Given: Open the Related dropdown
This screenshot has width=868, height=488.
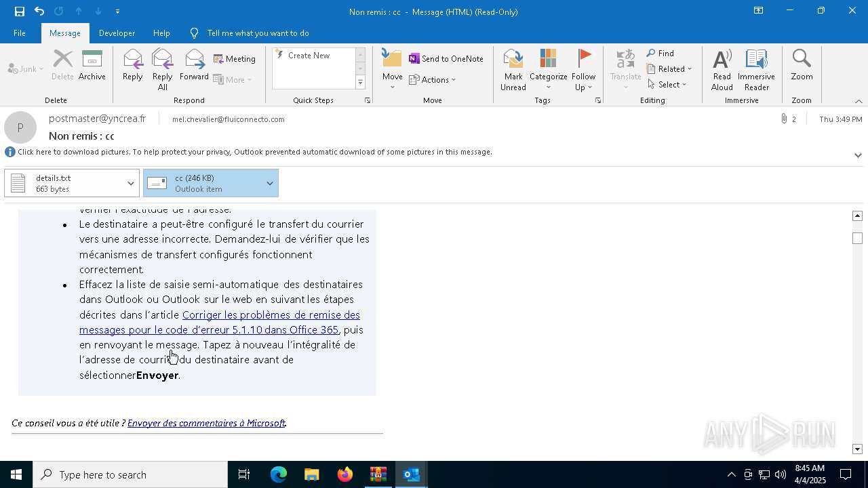Looking at the screenshot, I should coord(669,69).
